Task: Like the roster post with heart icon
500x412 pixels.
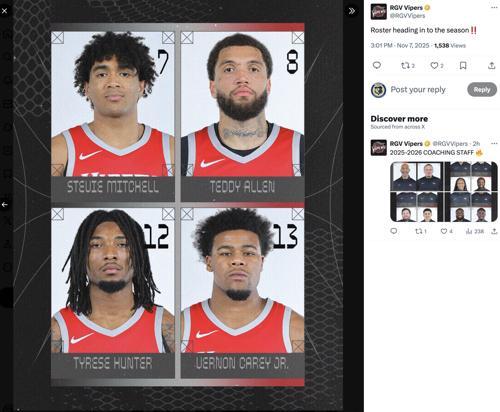Action: [437, 66]
